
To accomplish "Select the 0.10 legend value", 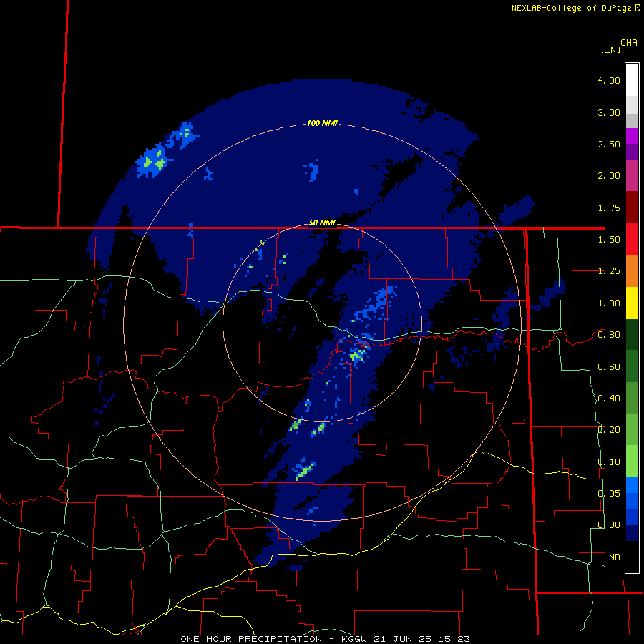I will (x=609, y=462).
